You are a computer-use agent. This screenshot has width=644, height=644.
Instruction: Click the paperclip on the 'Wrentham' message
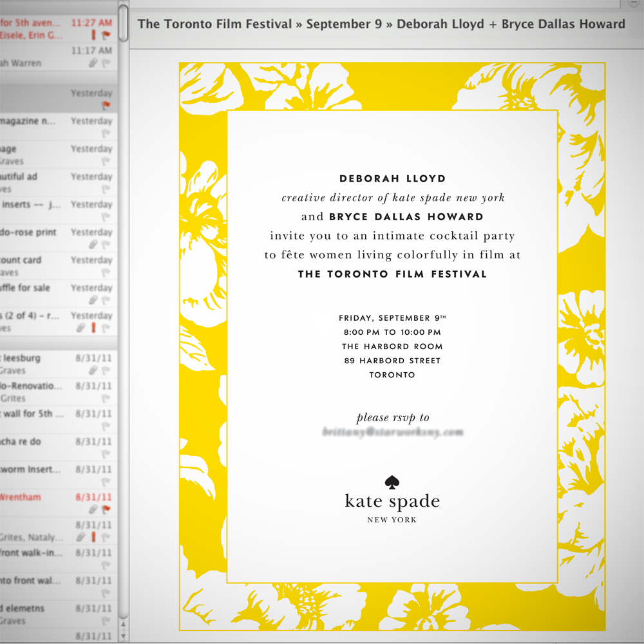(93, 509)
